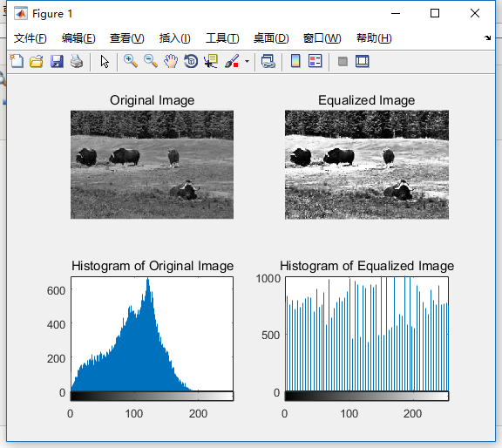This screenshot has width=502, height=448.
Task: Click the Show Plot Tools and Dock icon
Action: click(x=362, y=61)
